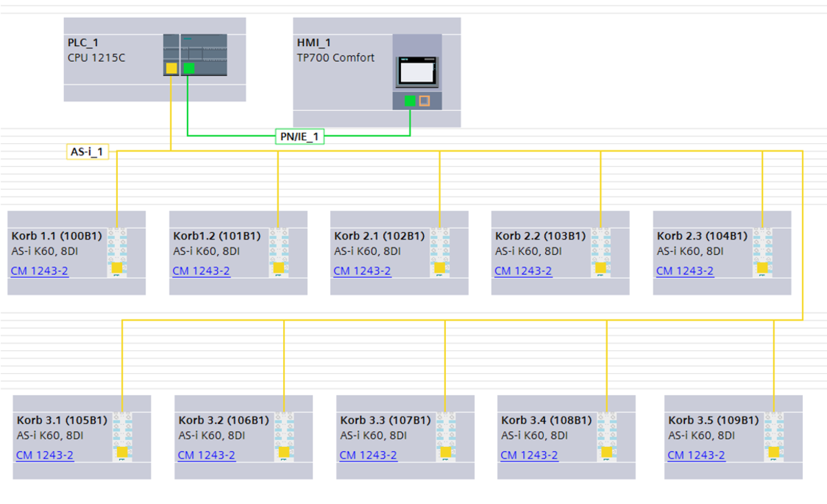Click the TP700 Comfort panel image

tap(416, 71)
